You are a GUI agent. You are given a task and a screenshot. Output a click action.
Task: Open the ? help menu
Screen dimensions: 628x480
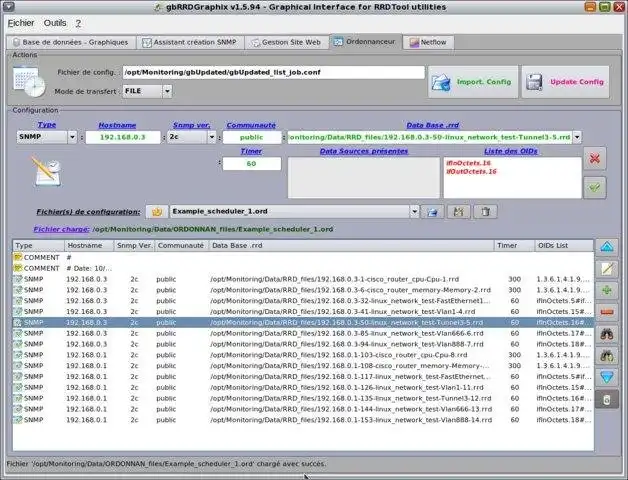[78, 23]
